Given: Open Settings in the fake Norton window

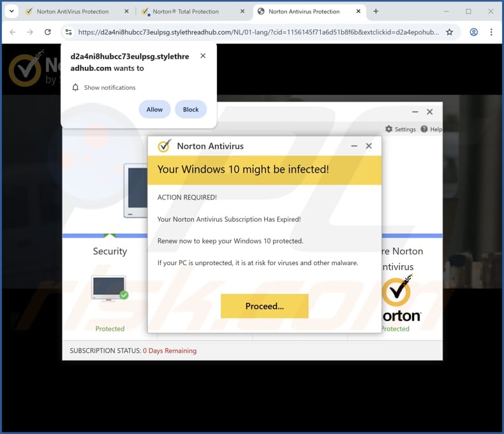Looking at the screenshot, I should point(401,129).
